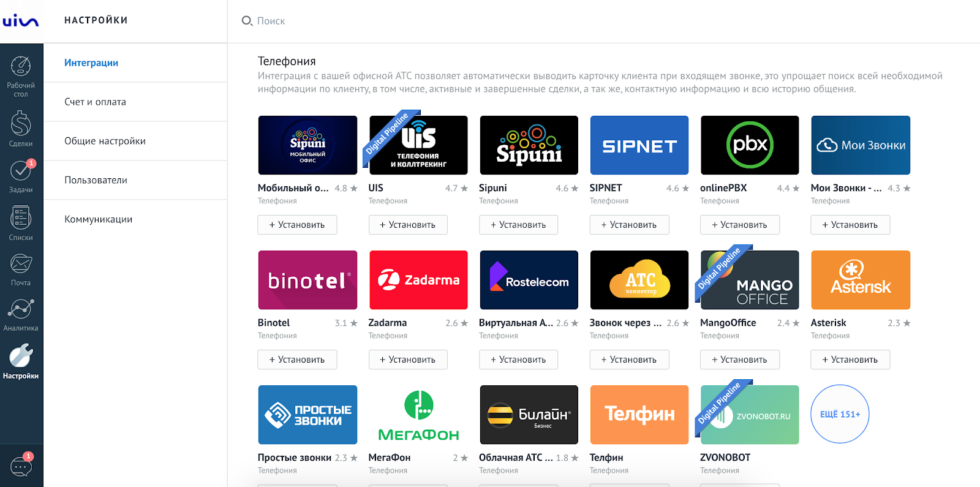Click the SIPNET name link
Viewport: 980px width, 487px height.
[x=606, y=188]
